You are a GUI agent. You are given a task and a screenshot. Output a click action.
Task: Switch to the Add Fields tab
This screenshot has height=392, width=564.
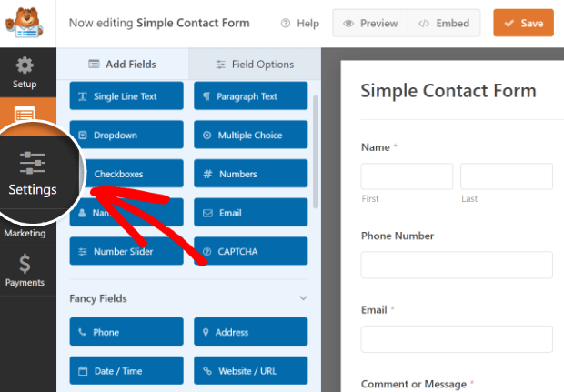123,65
